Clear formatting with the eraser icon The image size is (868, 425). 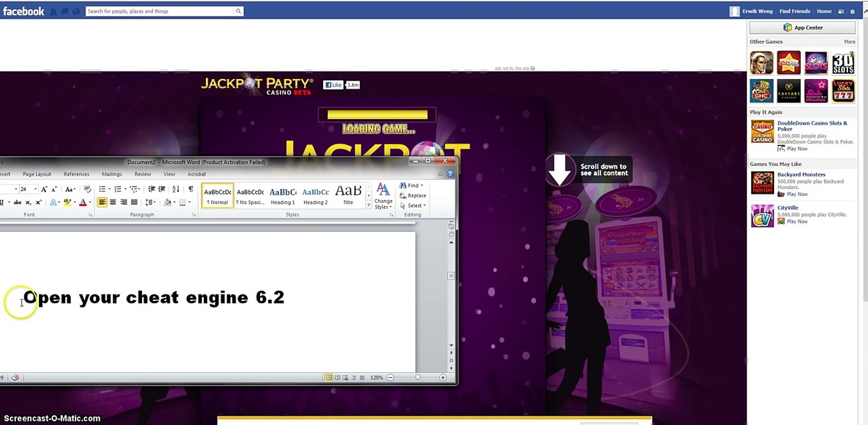tap(88, 189)
